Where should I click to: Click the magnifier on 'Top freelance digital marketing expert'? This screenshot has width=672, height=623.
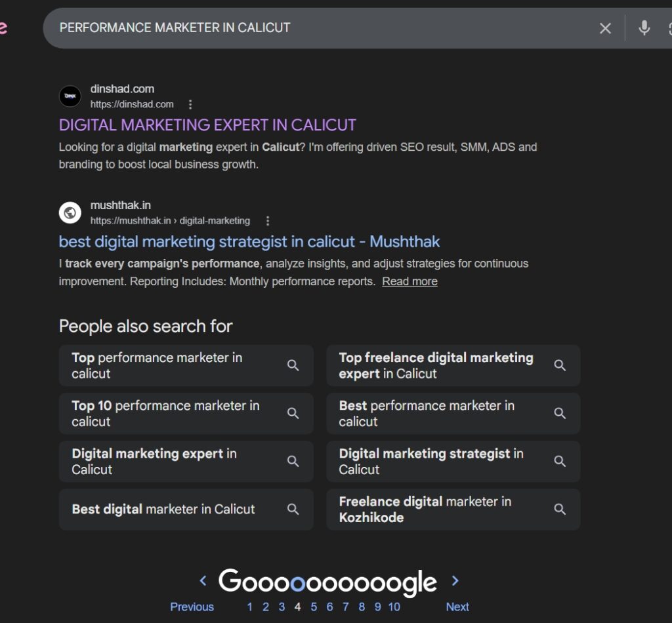point(560,365)
